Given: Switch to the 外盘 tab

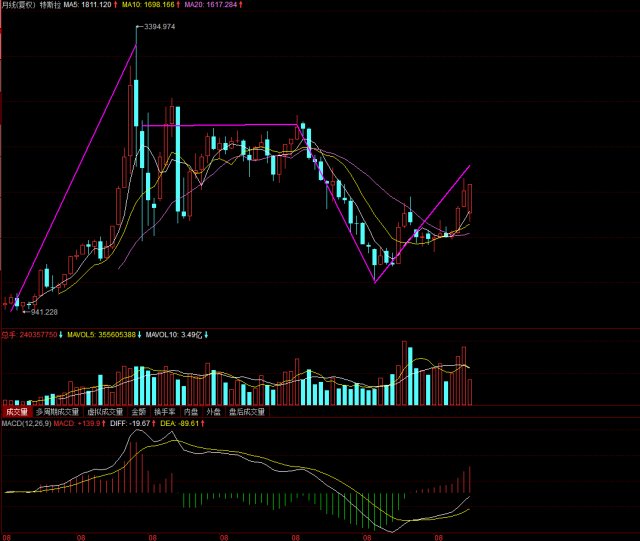Looking at the screenshot, I should 213,412.
